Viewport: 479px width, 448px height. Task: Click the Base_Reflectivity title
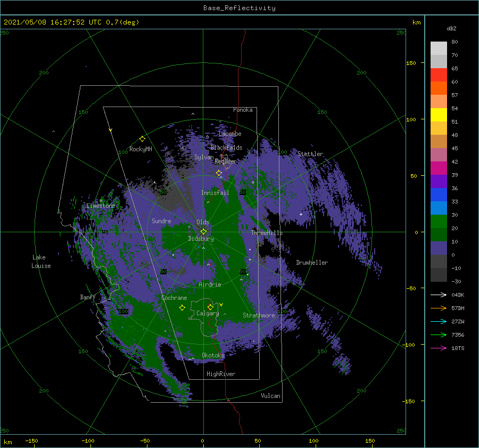(240, 8)
